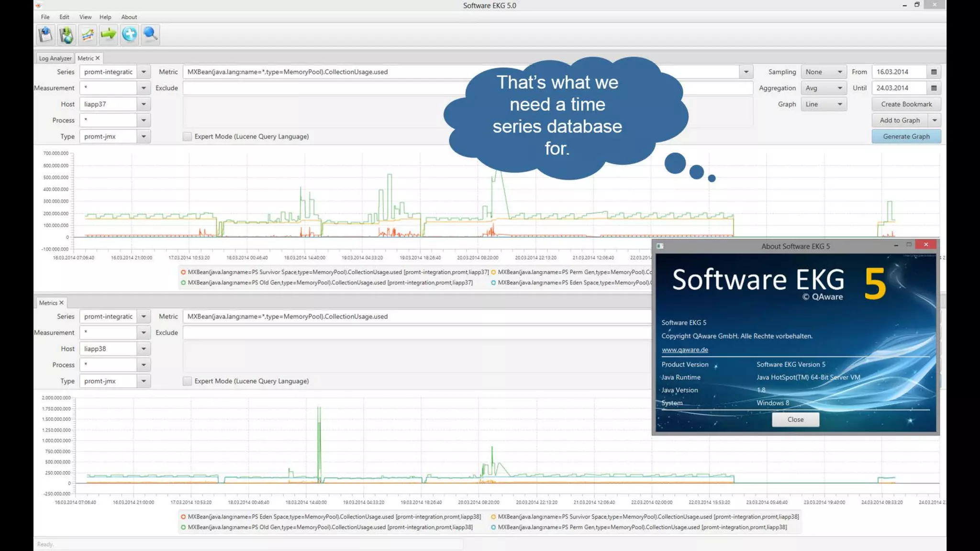The height and width of the screenshot is (551, 980).
Task: Click the blue plus circle toolbar icon
Action: (129, 34)
